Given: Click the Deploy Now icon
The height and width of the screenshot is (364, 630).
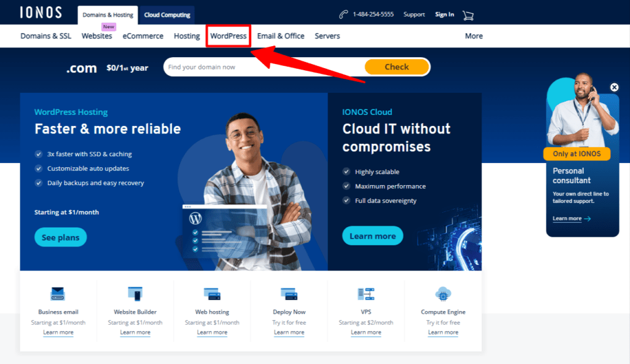Looking at the screenshot, I should click(x=289, y=294).
